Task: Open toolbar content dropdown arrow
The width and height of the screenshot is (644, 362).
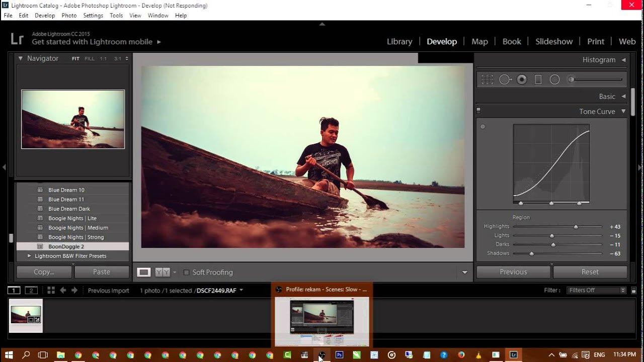Action: [x=465, y=273]
